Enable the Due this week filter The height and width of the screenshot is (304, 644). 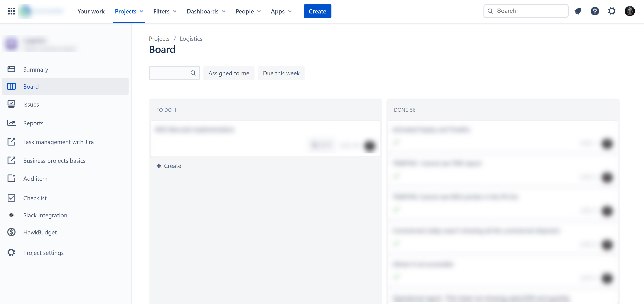point(281,73)
